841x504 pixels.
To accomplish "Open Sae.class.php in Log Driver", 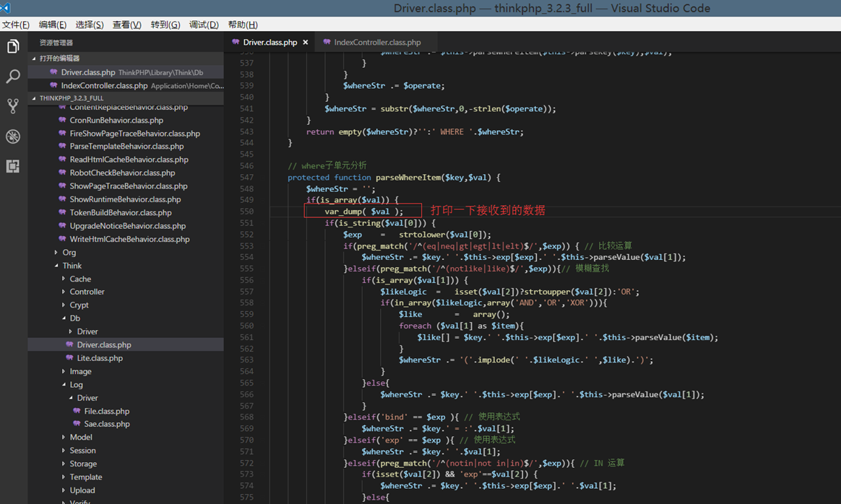I will (107, 424).
